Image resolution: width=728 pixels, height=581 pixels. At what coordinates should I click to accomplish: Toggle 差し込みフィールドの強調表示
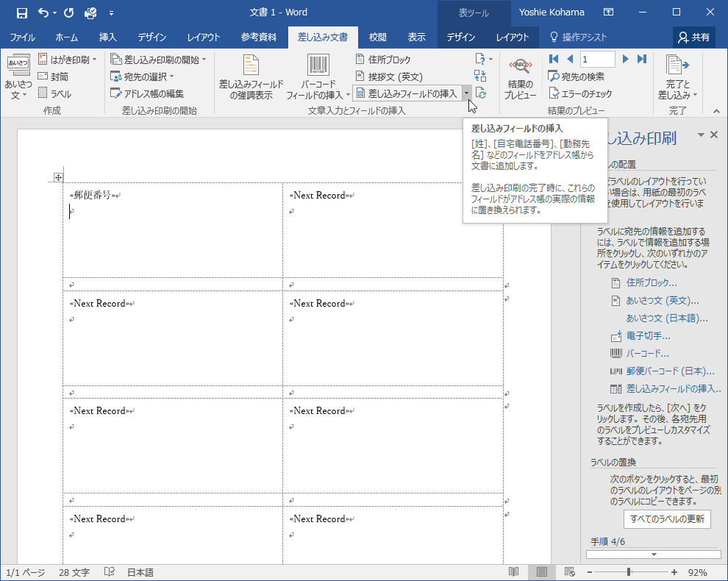pos(251,76)
